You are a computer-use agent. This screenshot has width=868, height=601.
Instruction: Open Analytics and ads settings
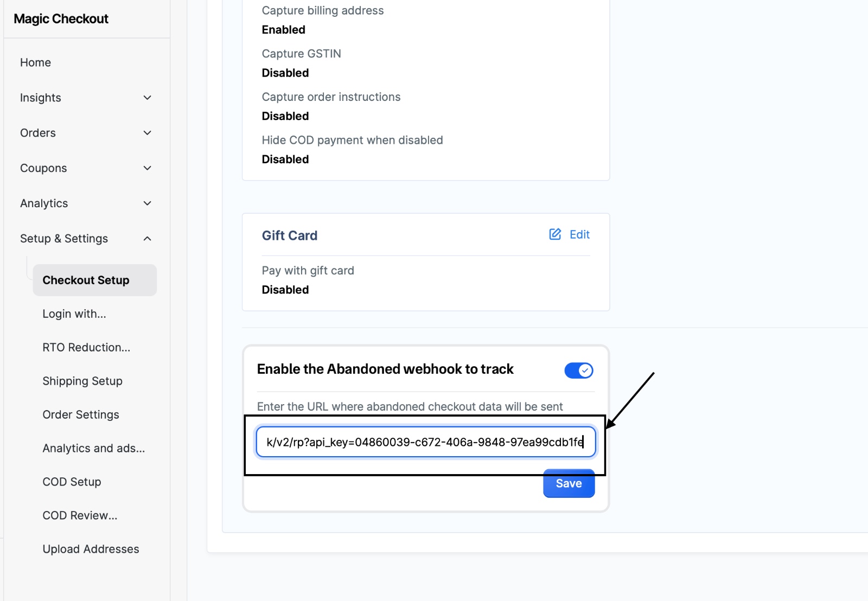[93, 449]
